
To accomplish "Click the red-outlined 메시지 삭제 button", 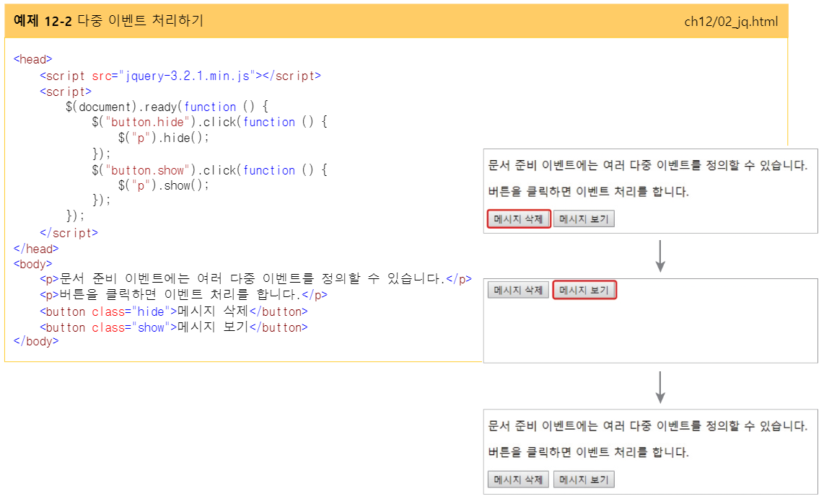I will click(x=519, y=219).
